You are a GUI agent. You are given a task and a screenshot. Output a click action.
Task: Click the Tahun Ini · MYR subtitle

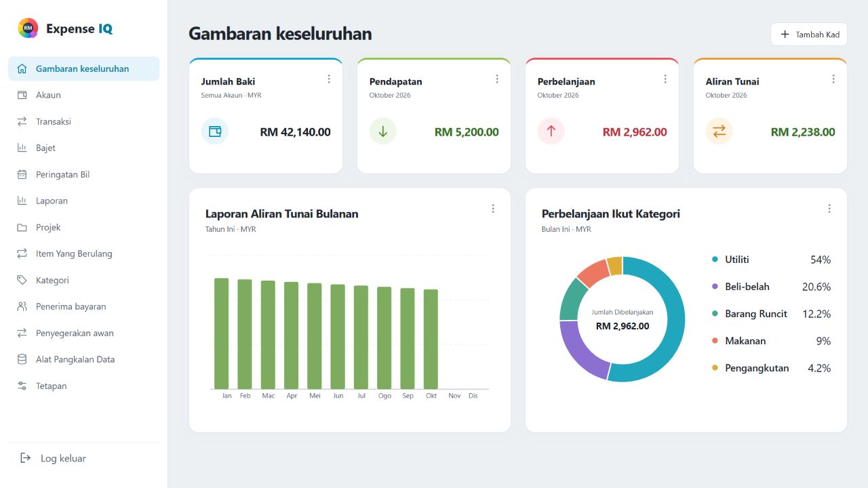point(231,230)
